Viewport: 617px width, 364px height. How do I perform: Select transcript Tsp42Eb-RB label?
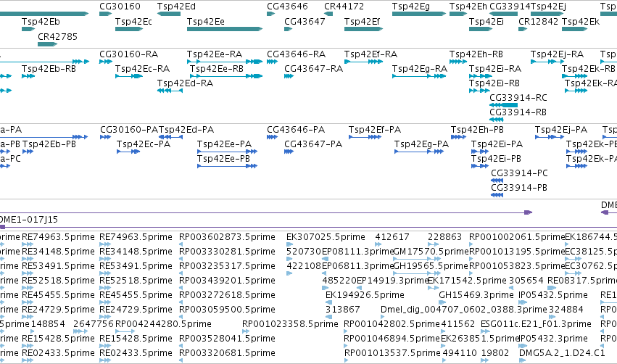[49, 68]
